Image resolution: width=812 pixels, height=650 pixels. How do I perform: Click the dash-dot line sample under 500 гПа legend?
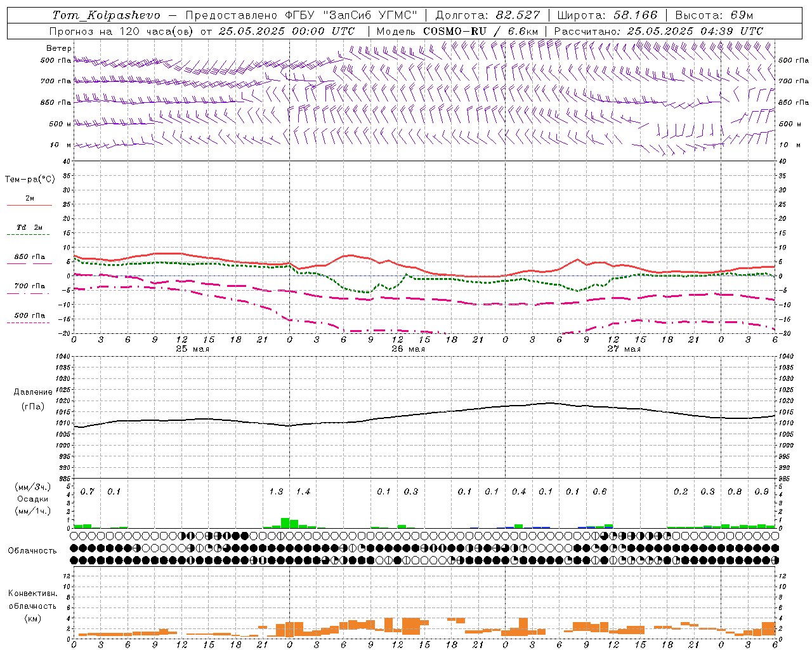(29, 322)
